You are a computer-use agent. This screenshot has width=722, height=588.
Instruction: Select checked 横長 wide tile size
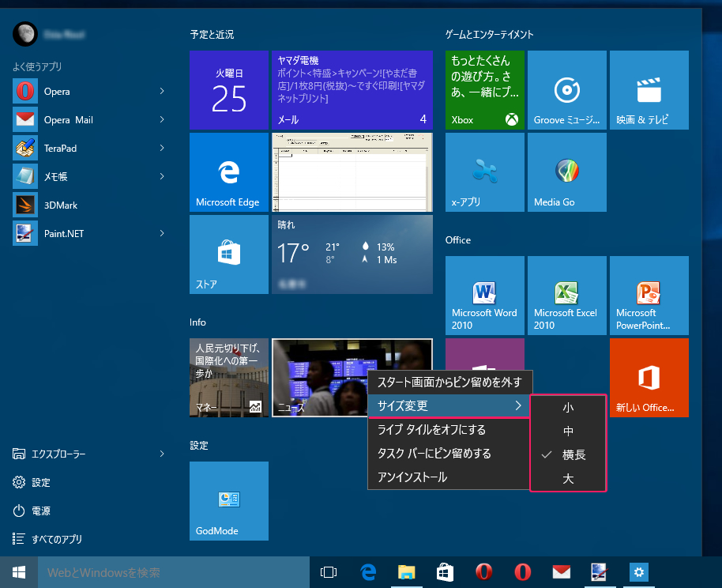(x=568, y=454)
